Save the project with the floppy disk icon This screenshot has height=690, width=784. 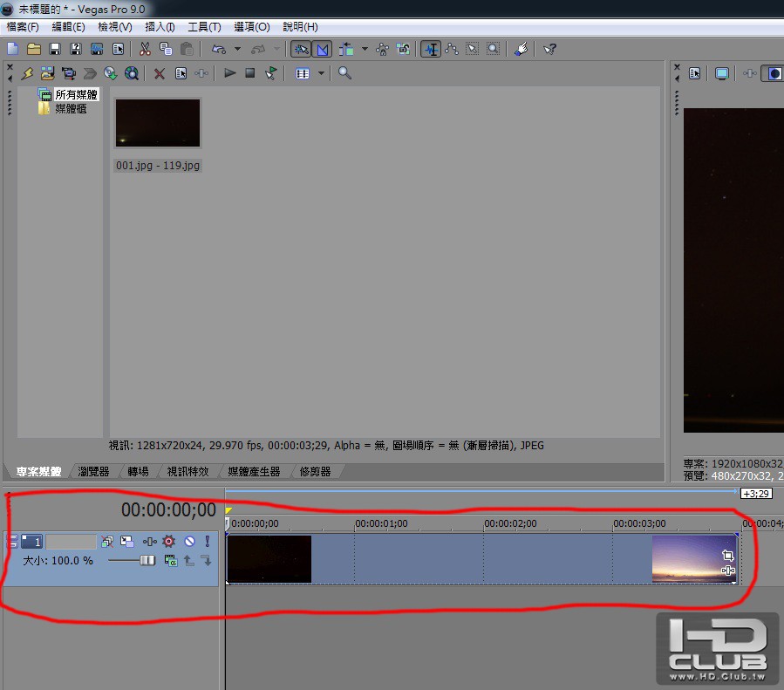tap(54, 49)
